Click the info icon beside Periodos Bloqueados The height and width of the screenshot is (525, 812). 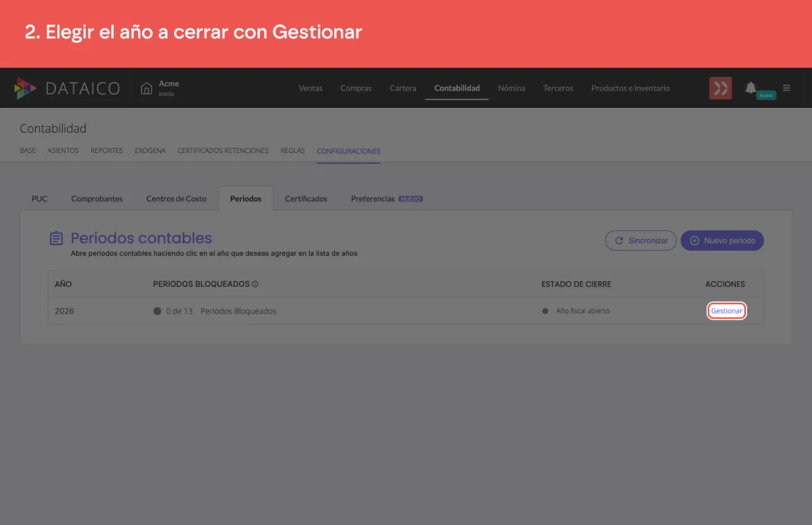[255, 284]
